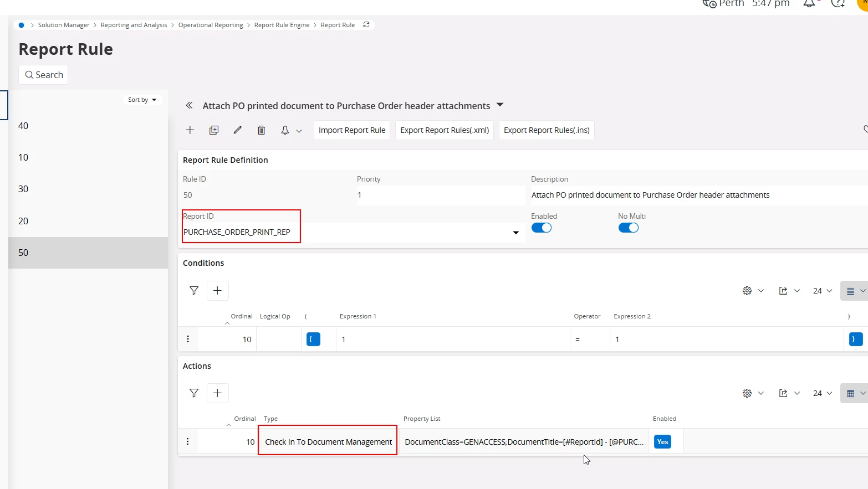Change Actions page size from 24

(x=823, y=393)
